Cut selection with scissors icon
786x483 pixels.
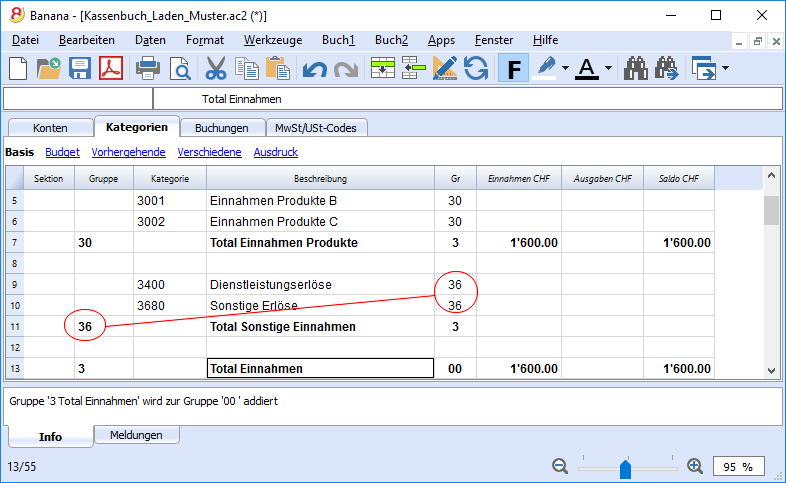click(x=216, y=68)
